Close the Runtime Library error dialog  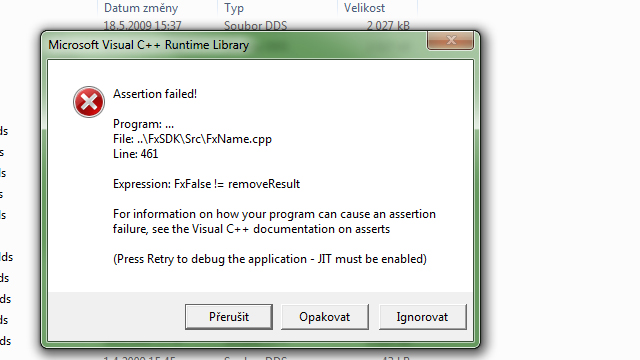(x=451, y=40)
